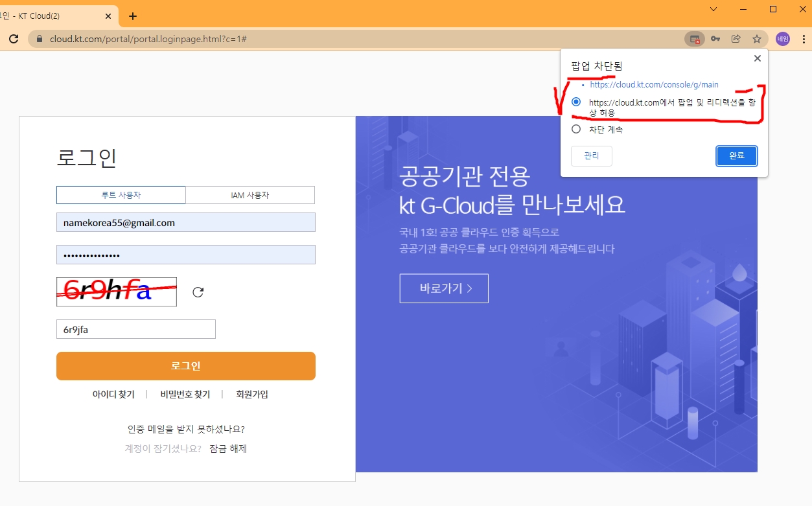812x506 pixels.
Task: Switch to the IAM 사용자 tab
Action: 250,195
